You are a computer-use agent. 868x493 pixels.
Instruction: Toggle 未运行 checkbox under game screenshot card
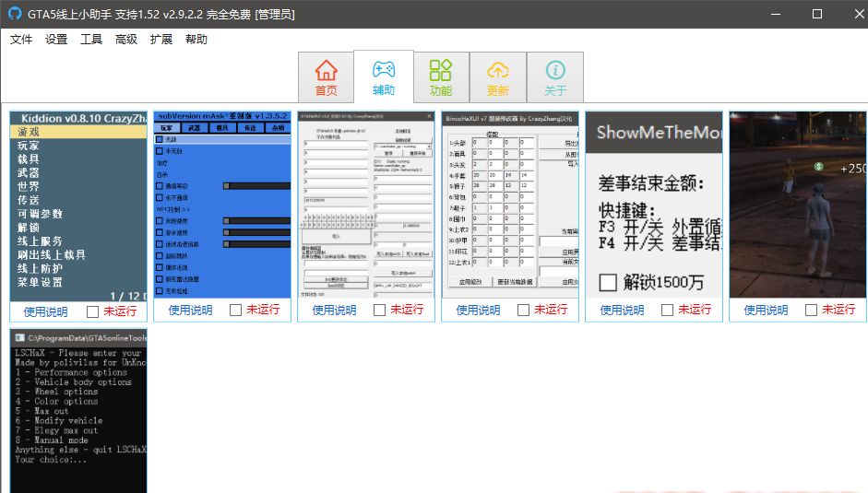pos(812,311)
